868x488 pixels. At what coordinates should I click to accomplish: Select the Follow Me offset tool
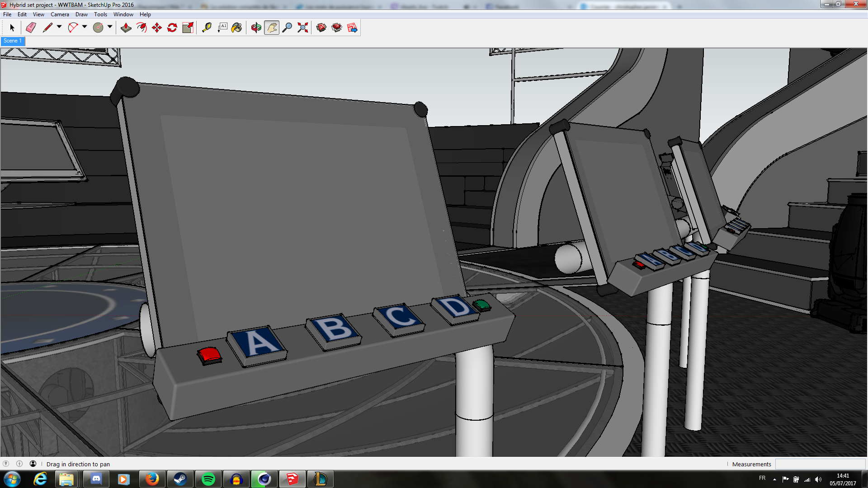click(x=142, y=28)
